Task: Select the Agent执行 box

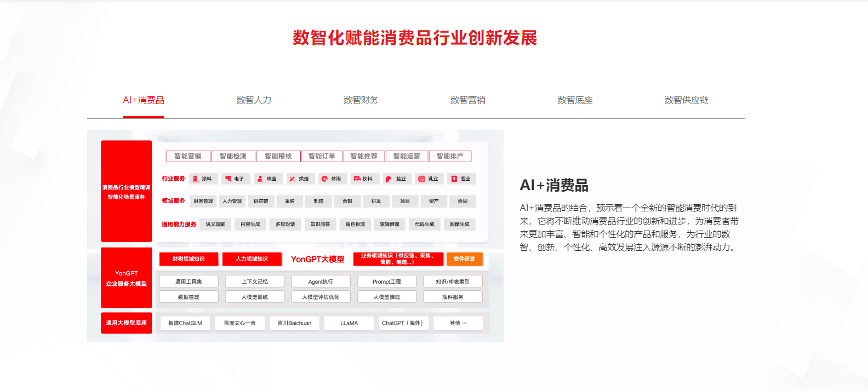Action: pos(321,281)
